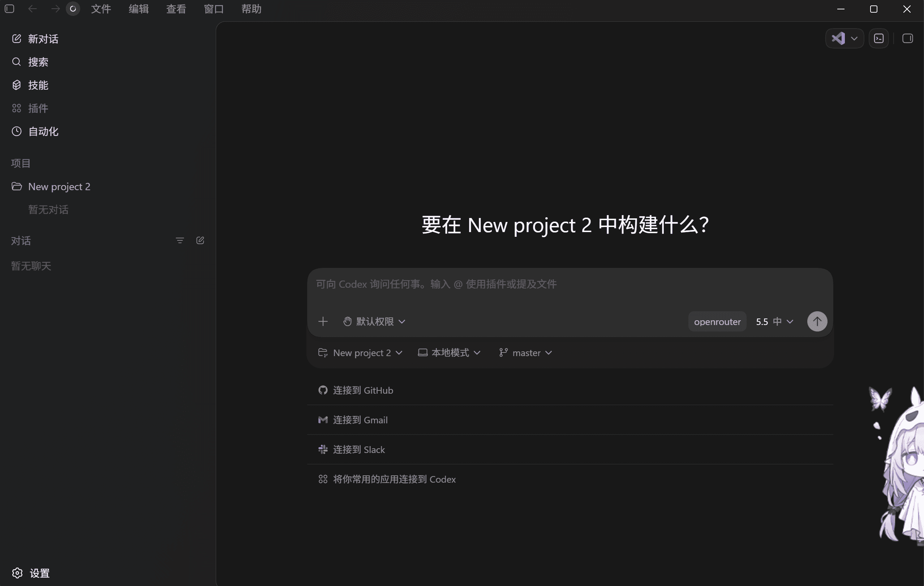Click the send arrow button
This screenshot has height=586, width=924.
click(x=817, y=321)
